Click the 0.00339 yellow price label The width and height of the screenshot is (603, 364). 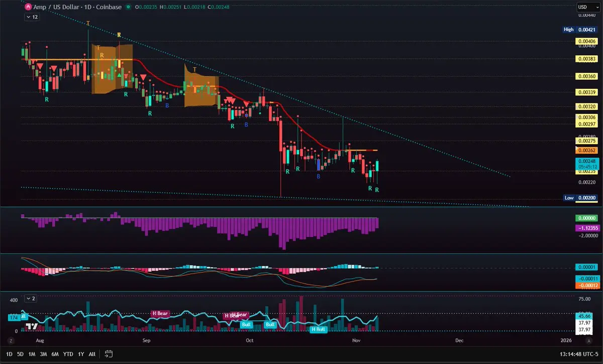point(586,92)
